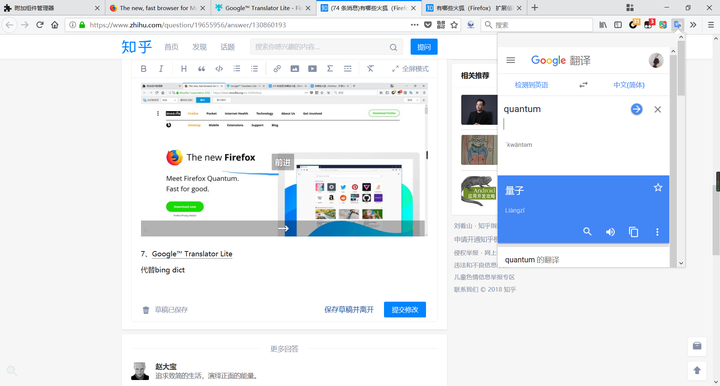Insert a code block in the editor
This screenshot has width=720, height=386.
tap(219, 68)
